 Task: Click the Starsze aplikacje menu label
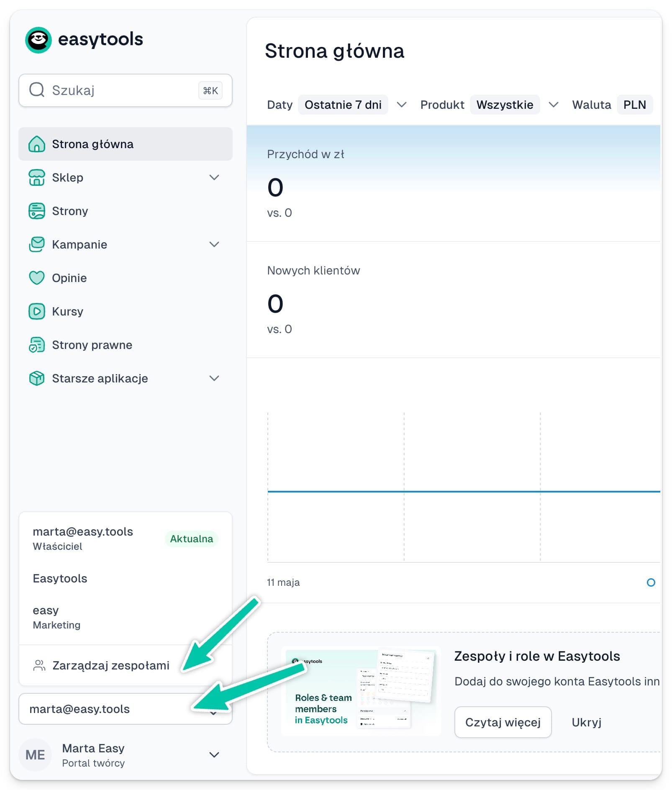(x=100, y=378)
